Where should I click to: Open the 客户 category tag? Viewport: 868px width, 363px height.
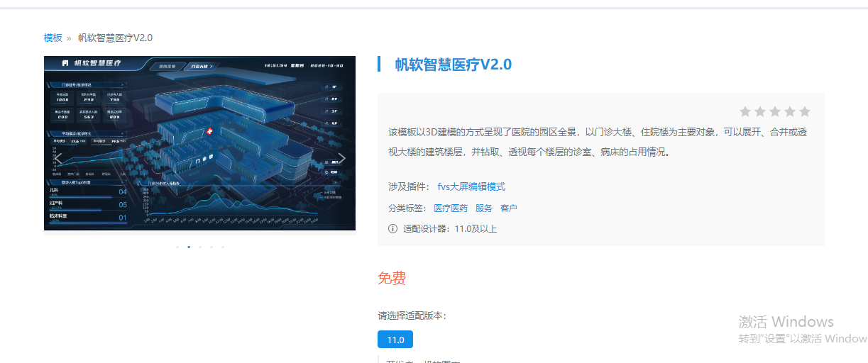509,208
